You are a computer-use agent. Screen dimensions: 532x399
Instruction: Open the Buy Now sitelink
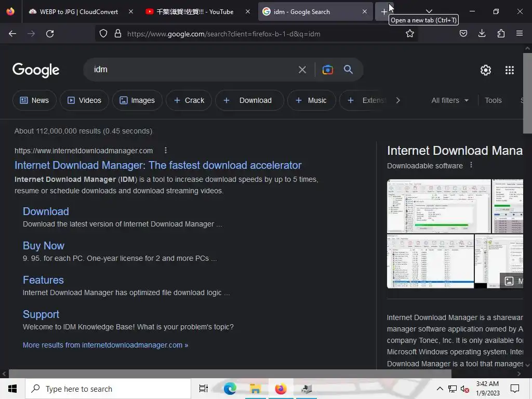click(44, 246)
